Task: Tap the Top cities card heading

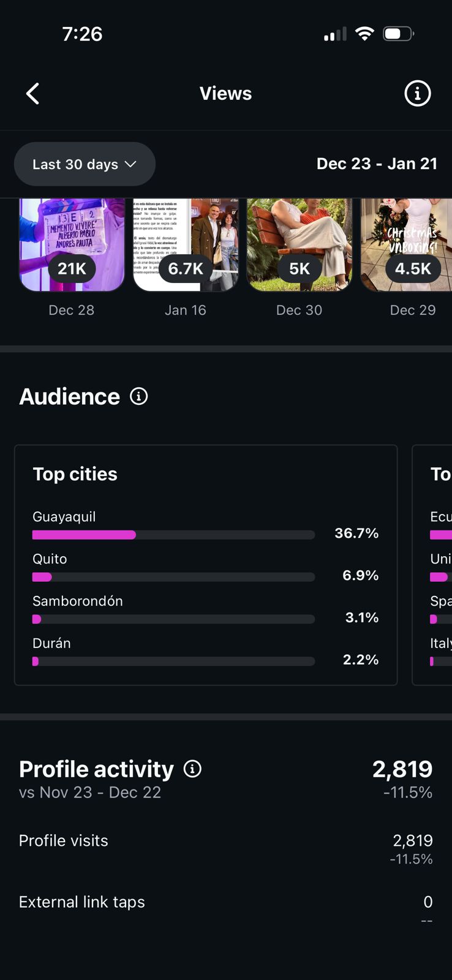Action: (75, 474)
